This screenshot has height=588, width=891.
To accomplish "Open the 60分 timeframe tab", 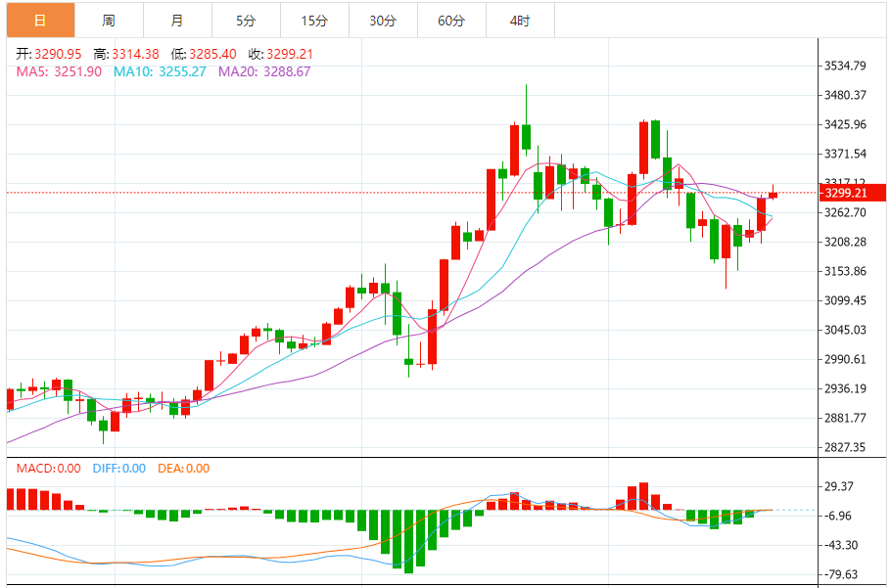I will 451,21.
